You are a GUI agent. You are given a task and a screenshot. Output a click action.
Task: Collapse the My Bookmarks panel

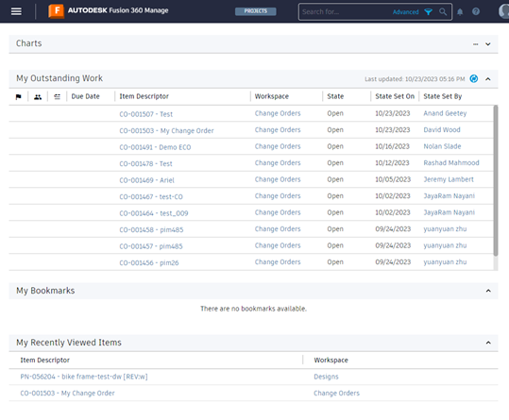coord(488,291)
